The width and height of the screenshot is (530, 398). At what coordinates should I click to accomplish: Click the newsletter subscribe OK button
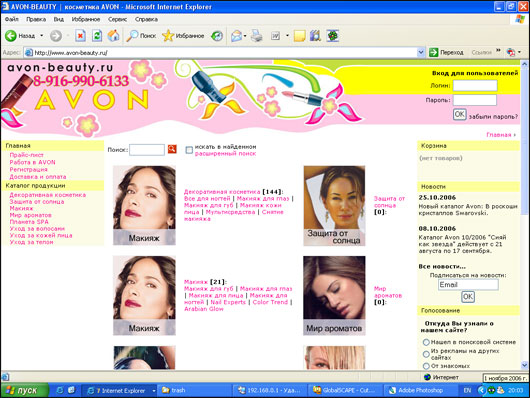point(468,297)
